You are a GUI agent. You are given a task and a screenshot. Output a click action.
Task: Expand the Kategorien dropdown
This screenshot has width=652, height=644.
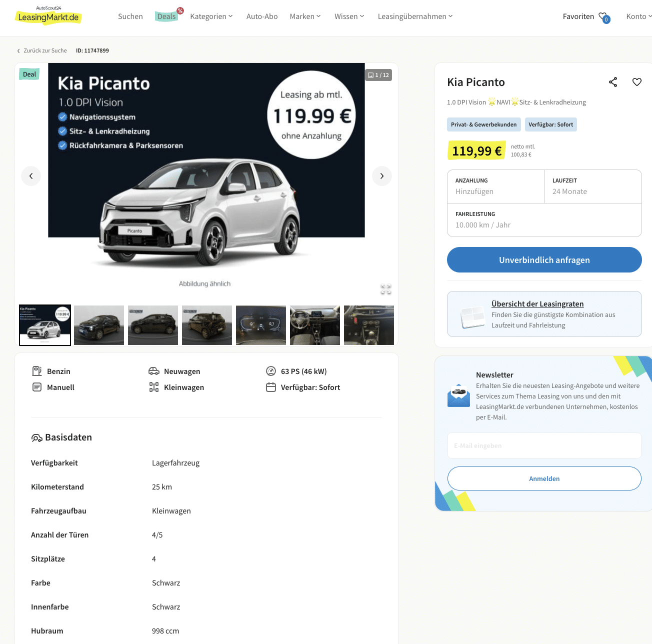click(211, 16)
